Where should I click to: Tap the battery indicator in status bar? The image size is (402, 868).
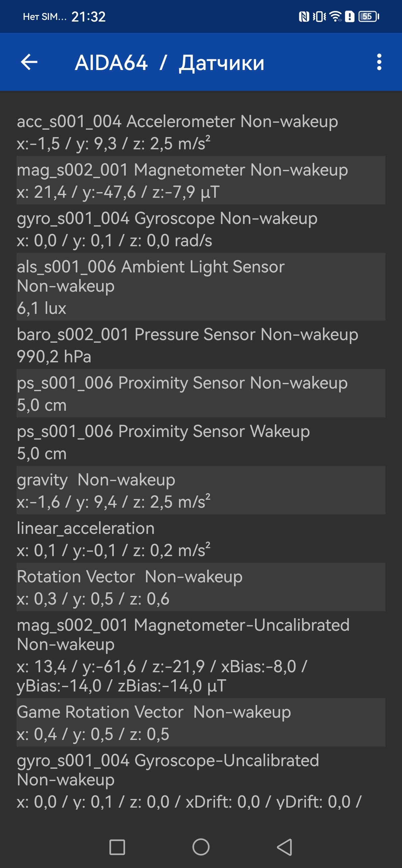[368, 17]
